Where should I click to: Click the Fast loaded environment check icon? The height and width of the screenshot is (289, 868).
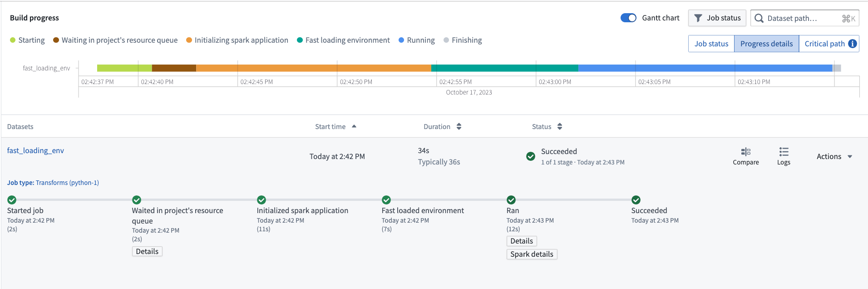(386, 200)
